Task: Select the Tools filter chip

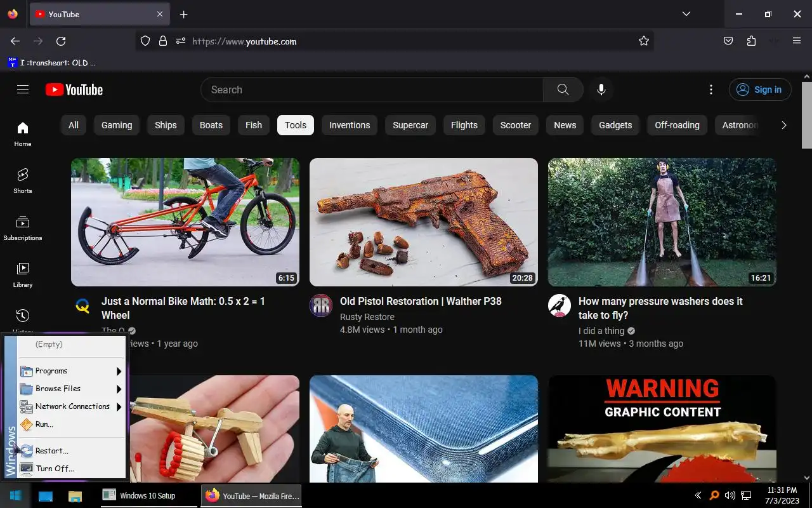Action: click(296, 125)
